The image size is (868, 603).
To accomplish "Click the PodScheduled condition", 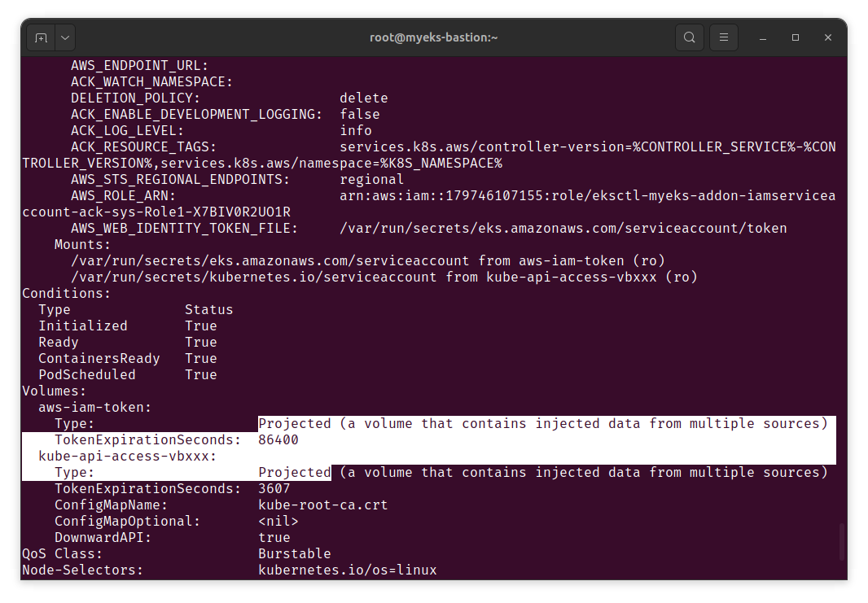I will (87, 375).
